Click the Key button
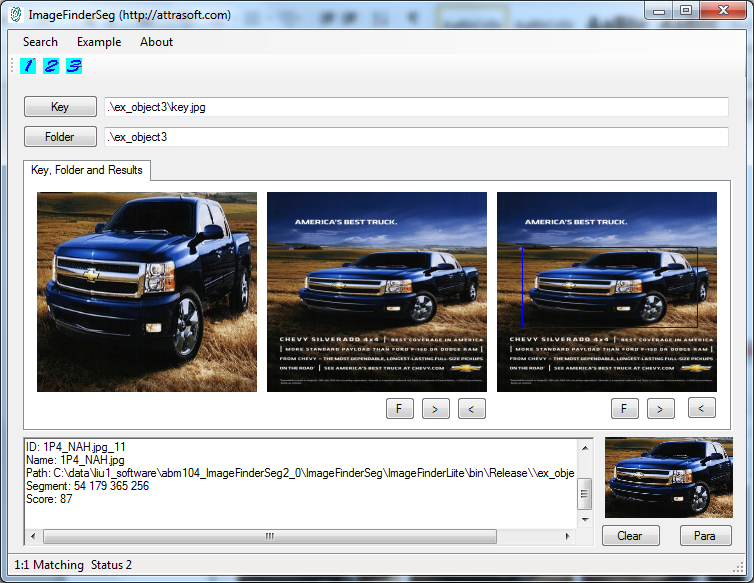The height and width of the screenshot is (583, 754). (x=60, y=107)
